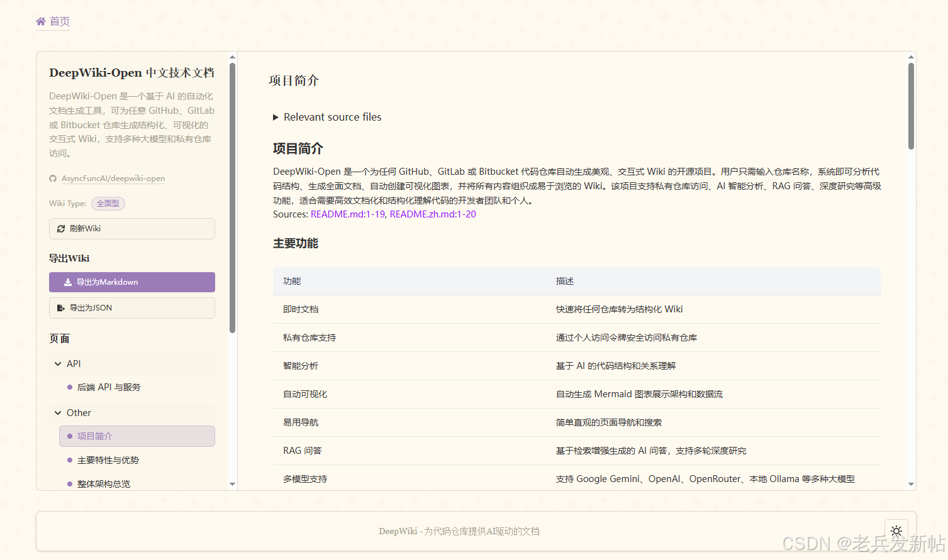Expand the Relevant source files disclosure triangle
948x560 pixels.
276,118
